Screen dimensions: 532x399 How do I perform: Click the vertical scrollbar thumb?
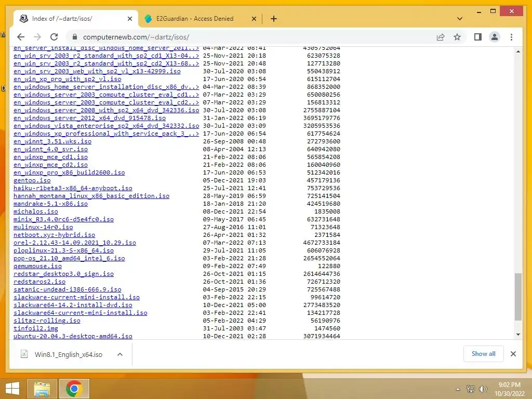pyautogui.click(x=518, y=297)
